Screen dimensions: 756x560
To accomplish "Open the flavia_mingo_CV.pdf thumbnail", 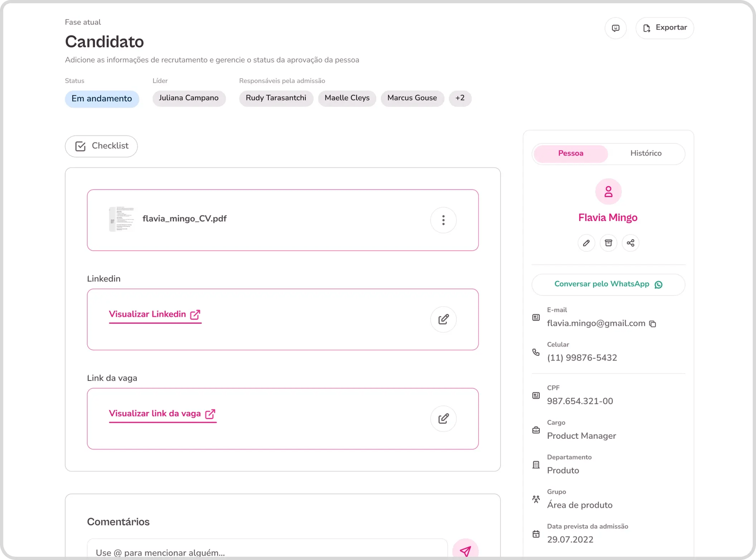I will click(x=121, y=219).
